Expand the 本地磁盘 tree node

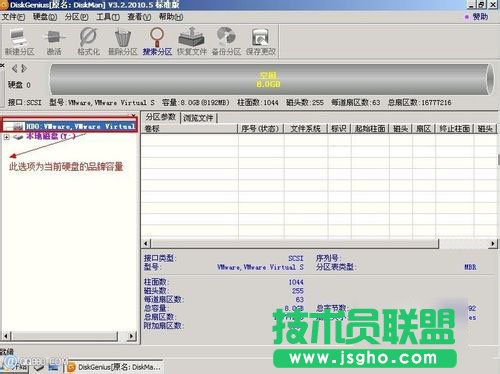coord(6,137)
